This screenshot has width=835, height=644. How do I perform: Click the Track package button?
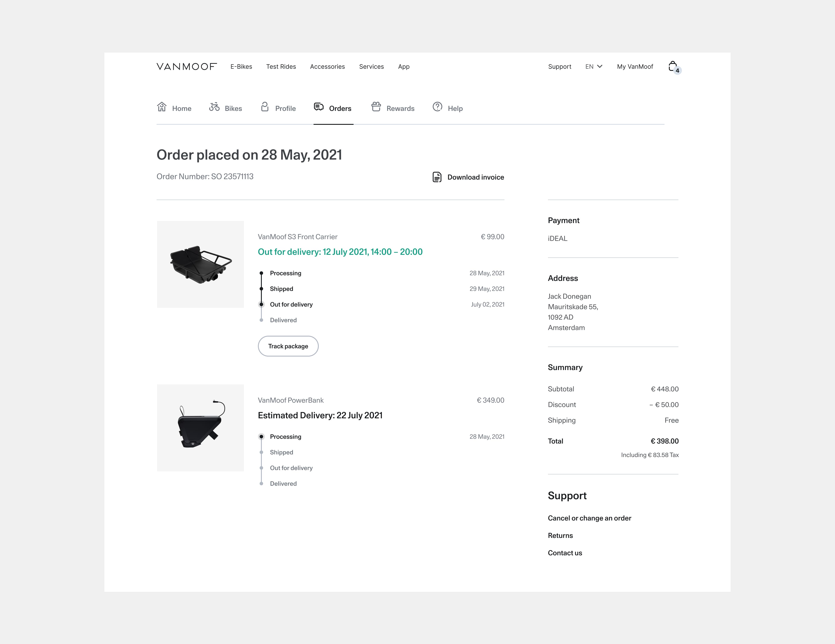click(288, 346)
